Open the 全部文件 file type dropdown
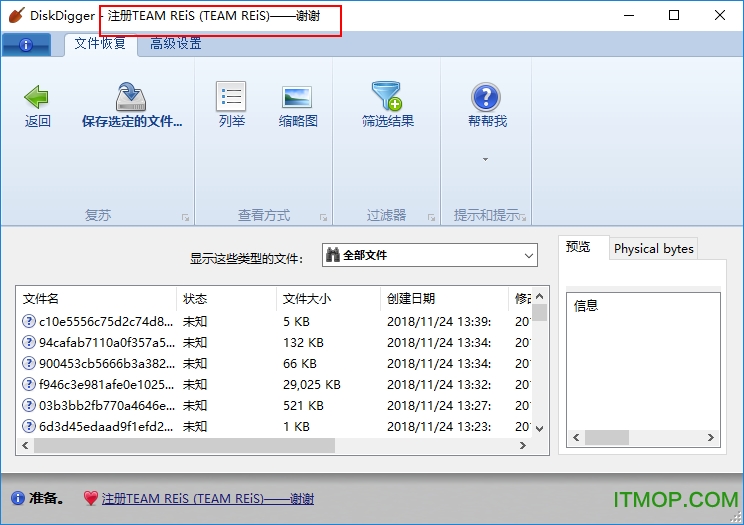The width and height of the screenshot is (744, 525). click(x=429, y=255)
